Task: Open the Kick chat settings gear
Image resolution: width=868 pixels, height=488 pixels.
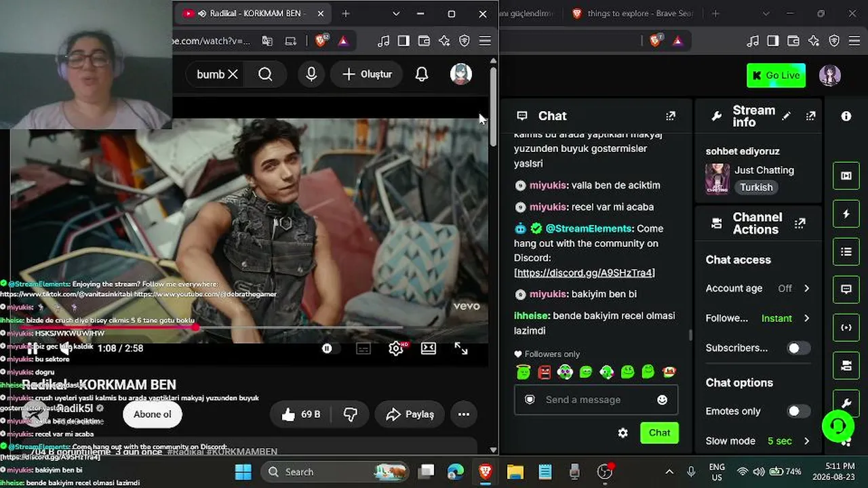Action: 623,433
